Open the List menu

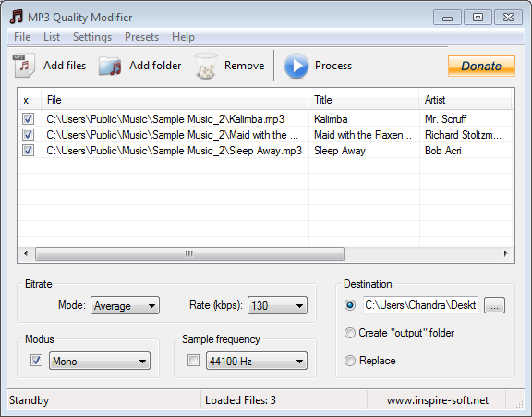pos(52,37)
